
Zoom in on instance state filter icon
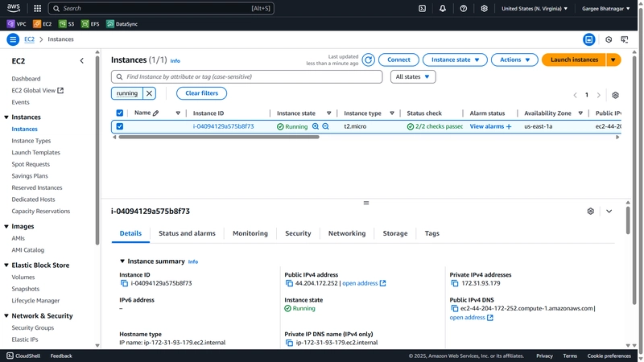coord(316,126)
